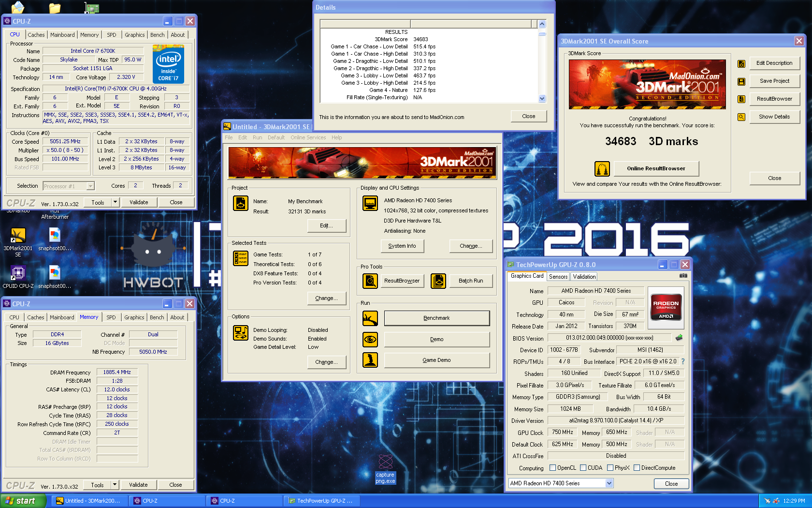Enable the PhysX checkbox in GPU-Z
Viewport: 812px width, 508px height.
click(x=610, y=468)
